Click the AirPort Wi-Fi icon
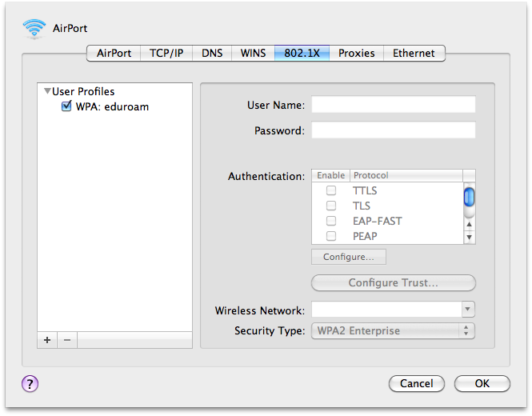532x416 pixels. (34, 29)
